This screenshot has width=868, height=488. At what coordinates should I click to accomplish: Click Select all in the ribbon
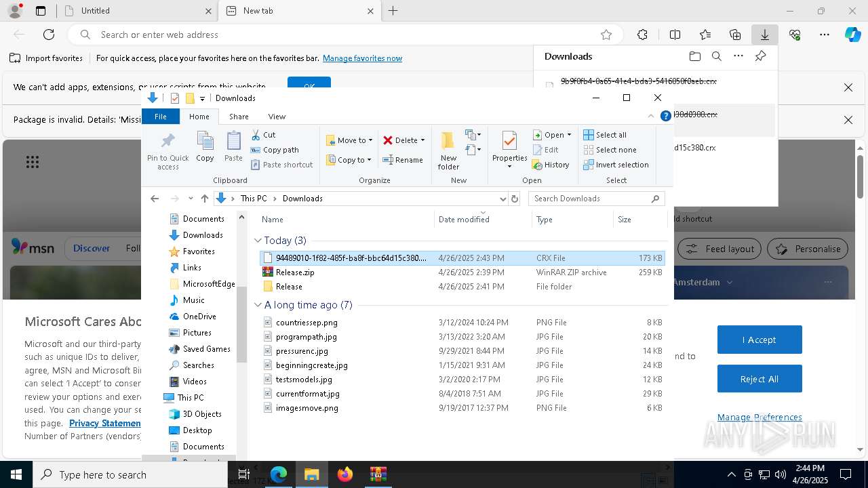605,135
